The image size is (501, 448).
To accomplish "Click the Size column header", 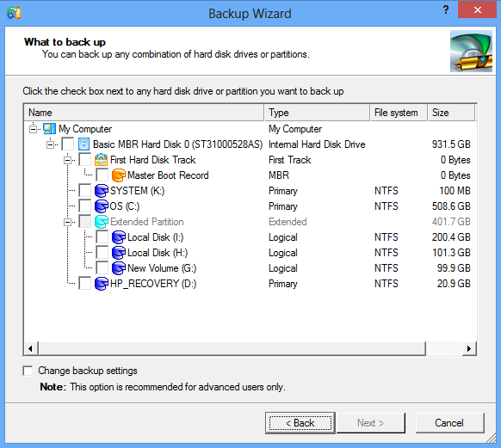I will [x=451, y=113].
